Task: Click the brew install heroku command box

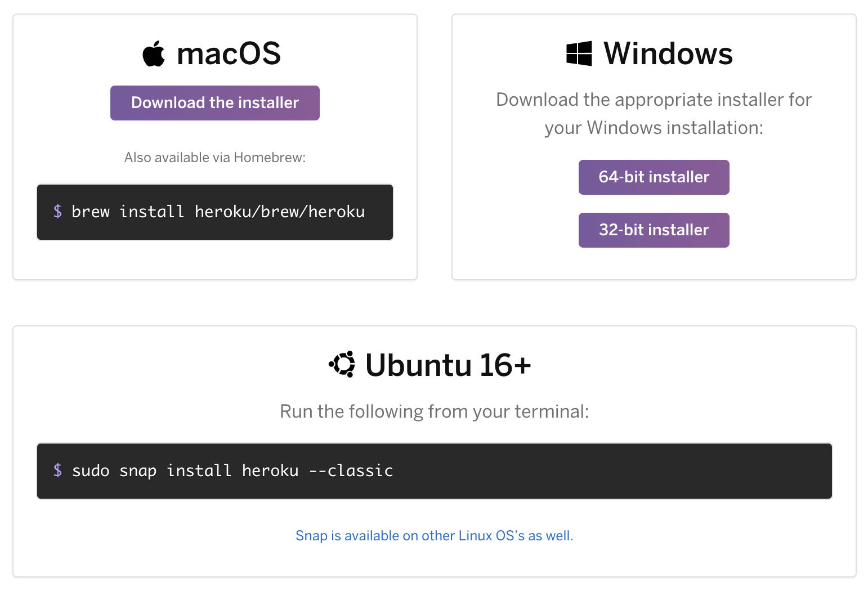Action: [x=215, y=212]
